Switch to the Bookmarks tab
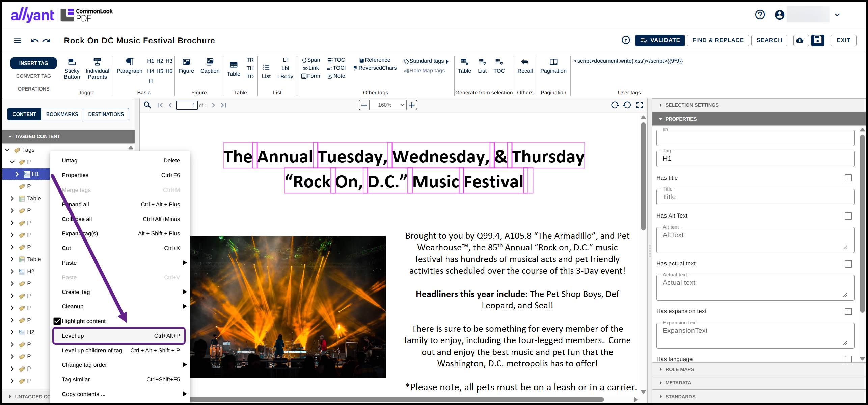868x405 pixels. coord(62,114)
